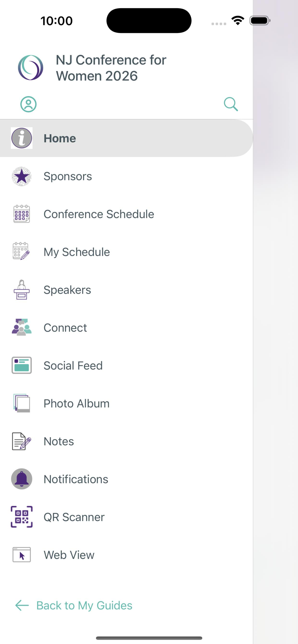Tap the NJ Conference for Women logo
Viewport: 298px width, 644px height.
(x=30, y=68)
